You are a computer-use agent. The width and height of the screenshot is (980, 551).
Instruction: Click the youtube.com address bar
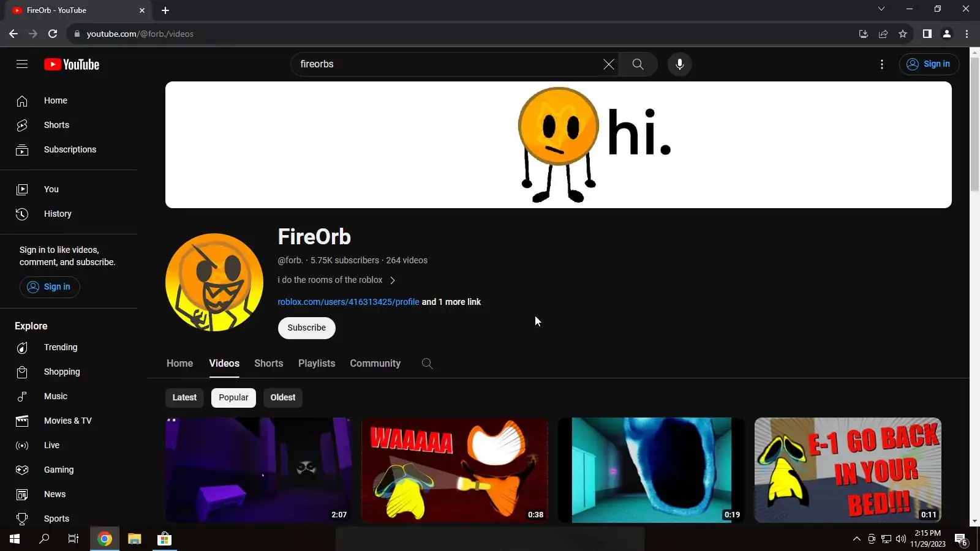[459, 34]
